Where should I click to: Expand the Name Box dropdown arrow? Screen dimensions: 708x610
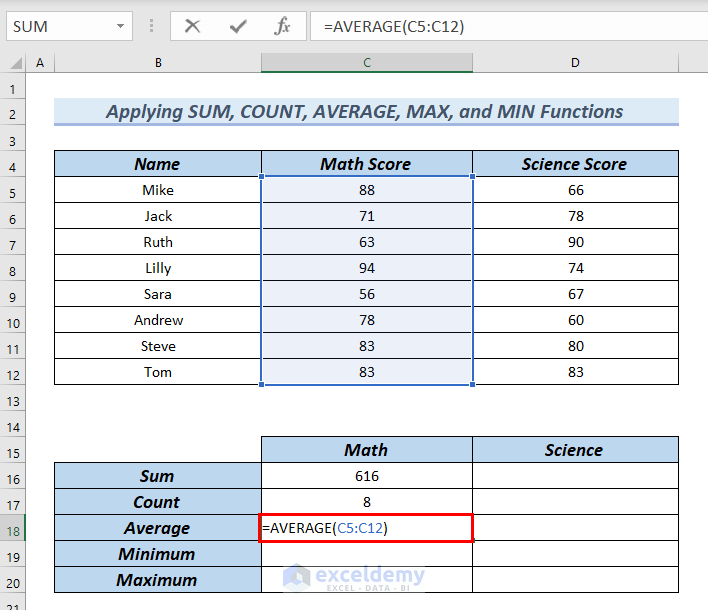click(x=121, y=27)
